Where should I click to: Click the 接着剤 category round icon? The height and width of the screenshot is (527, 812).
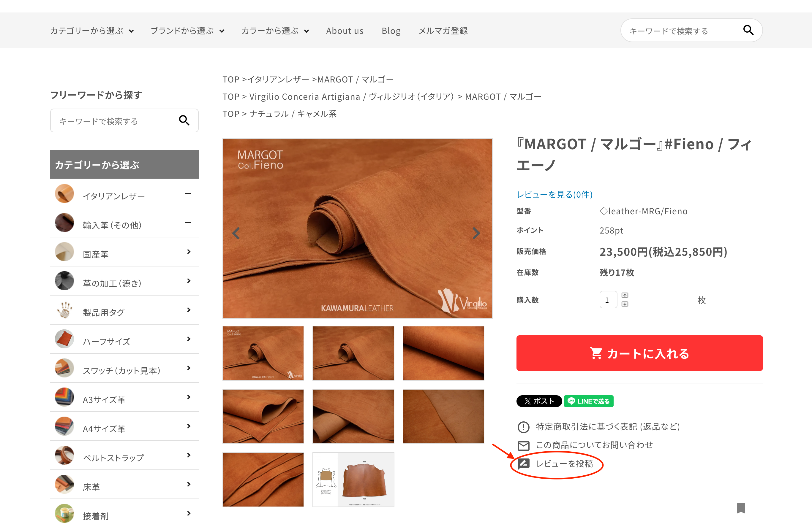click(x=64, y=513)
